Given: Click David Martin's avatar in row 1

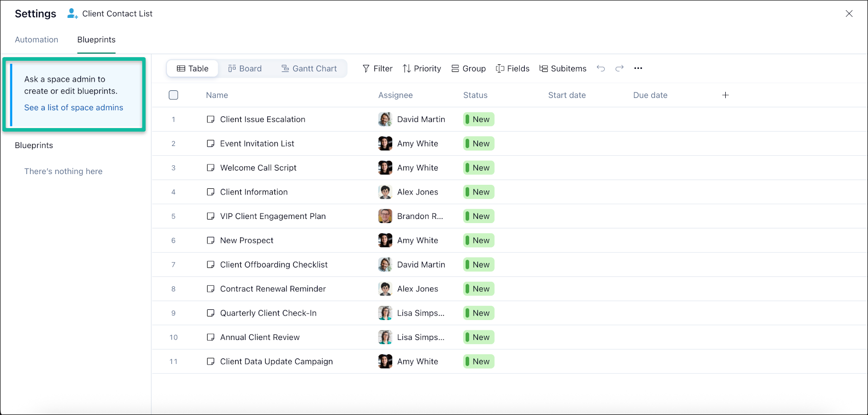Looking at the screenshot, I should [x=385, y=119].
